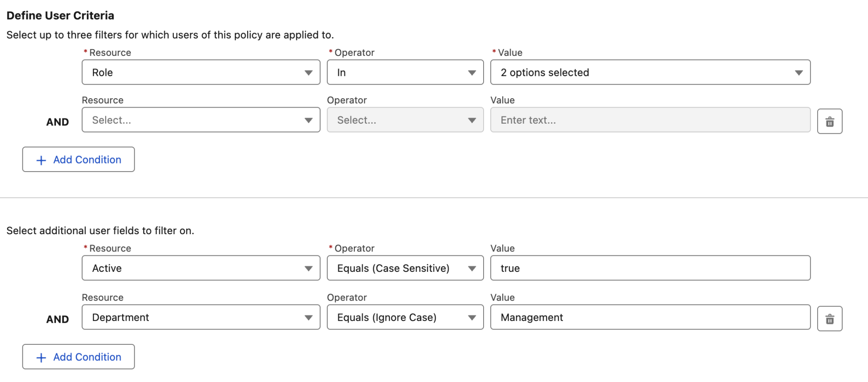Screen dimensions: 868x382
Task: Select the value field containing 'true'
Action: click(x=651, y=268)
